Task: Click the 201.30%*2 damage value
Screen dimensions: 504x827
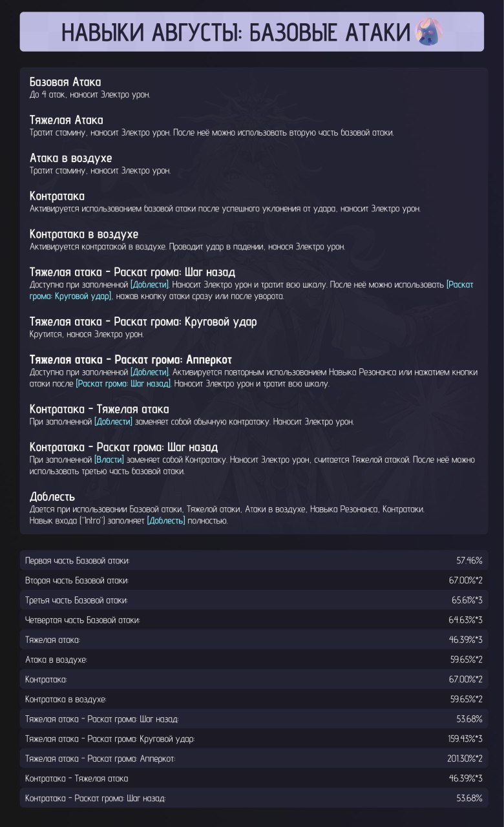Action: click(x=464, y=759)
